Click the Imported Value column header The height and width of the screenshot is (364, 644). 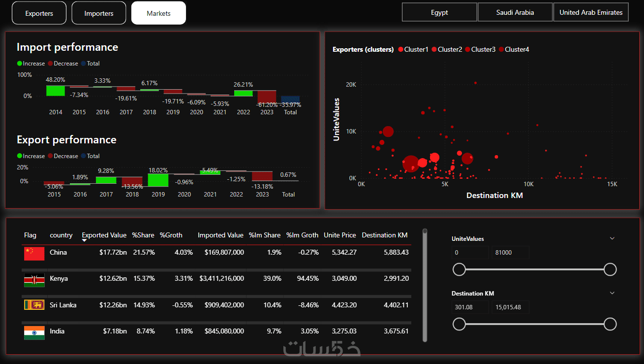[220, 235]
